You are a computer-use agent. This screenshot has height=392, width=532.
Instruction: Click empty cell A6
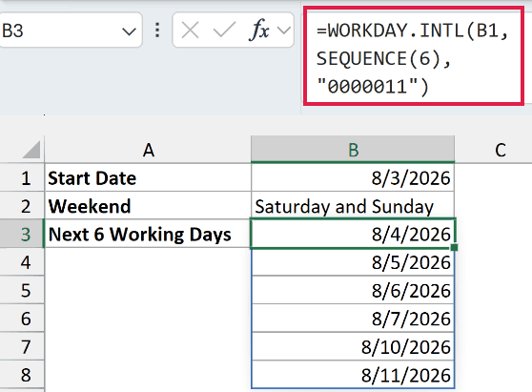148,319
